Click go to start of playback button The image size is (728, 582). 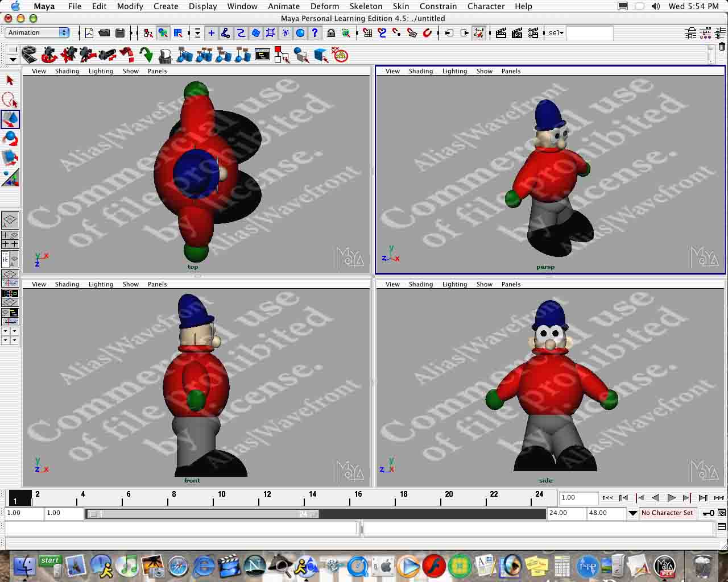(607, 498)
